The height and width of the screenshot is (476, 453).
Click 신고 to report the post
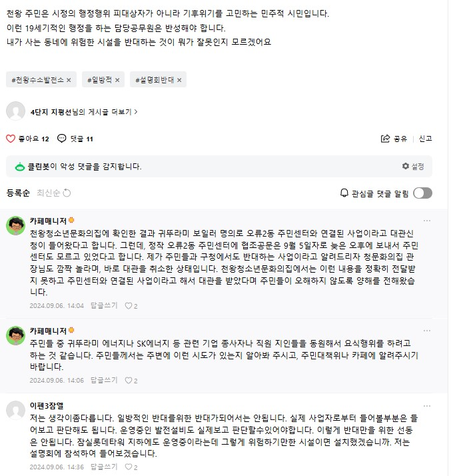pos(426,139)
